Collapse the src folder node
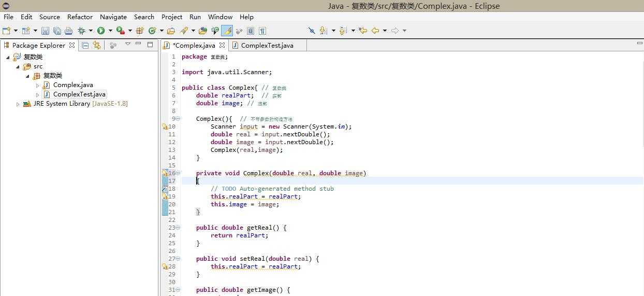Screen dimensions: 644x296 (18, 66)
